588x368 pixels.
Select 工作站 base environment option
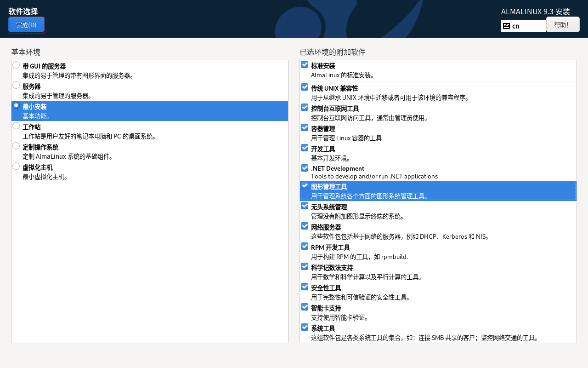point(16,126)
